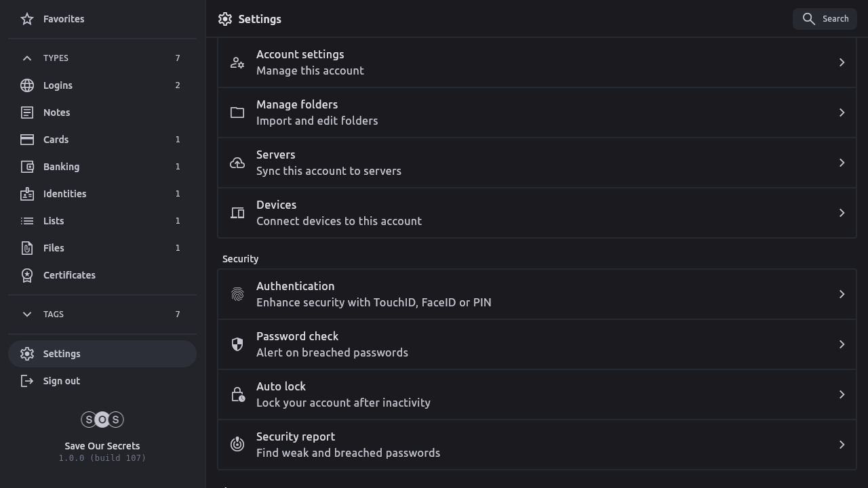
Task: Open Manage folders settings
Action: tap(536, 113)
